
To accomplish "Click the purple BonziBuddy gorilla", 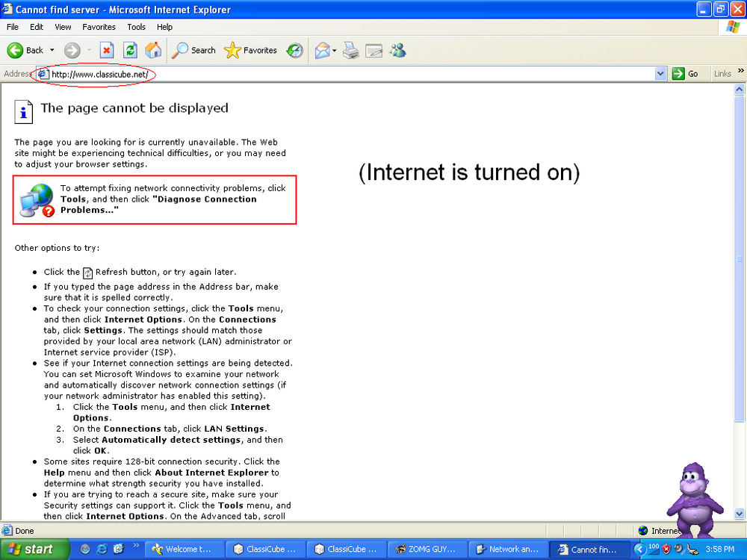I will (694, 499).
